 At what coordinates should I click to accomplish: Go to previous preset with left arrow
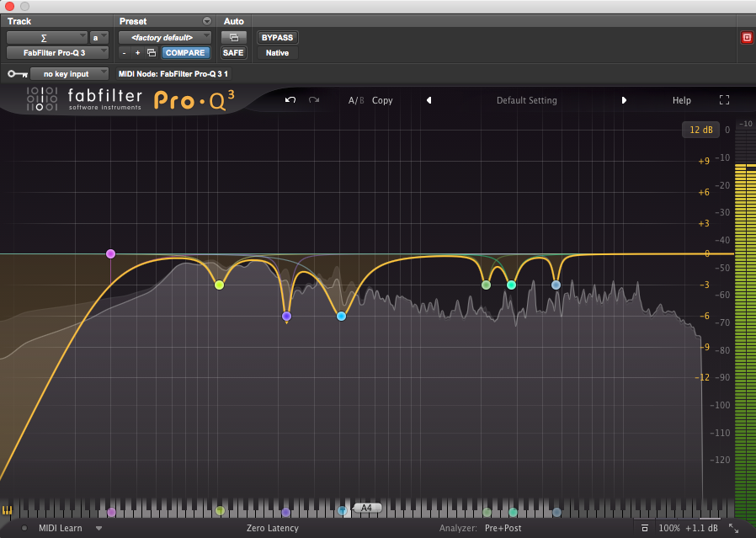[429, 100]
